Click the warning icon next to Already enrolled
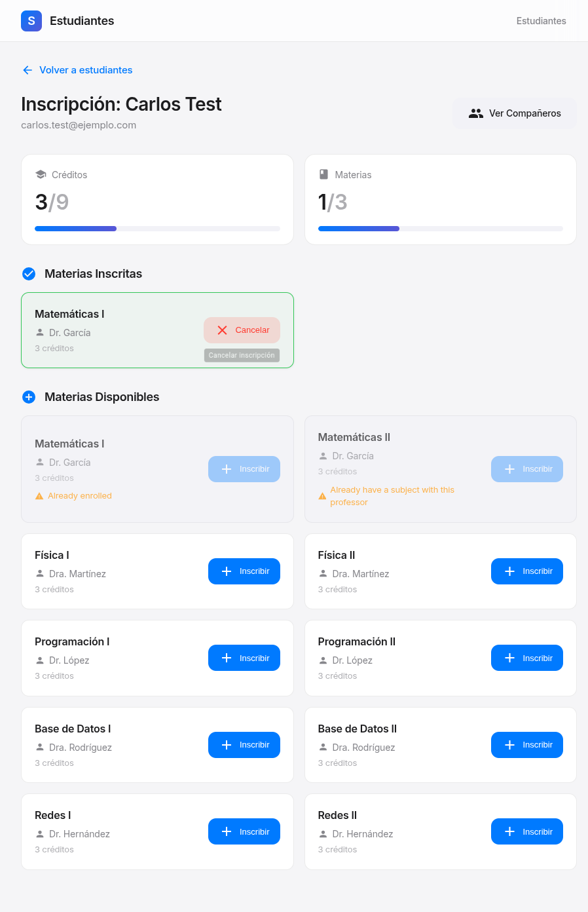588x912 pixels. point(39,496)
